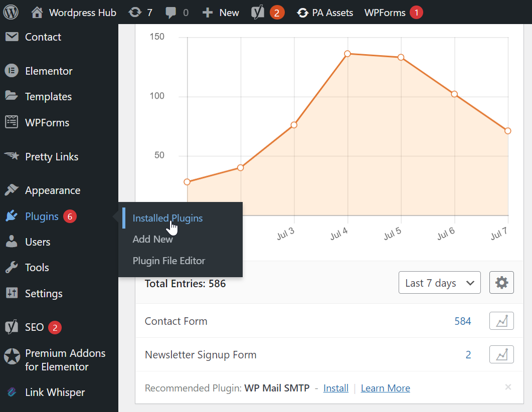
Task: Click WPForms admin bar badge showing 1
Action: click(416, 13)
